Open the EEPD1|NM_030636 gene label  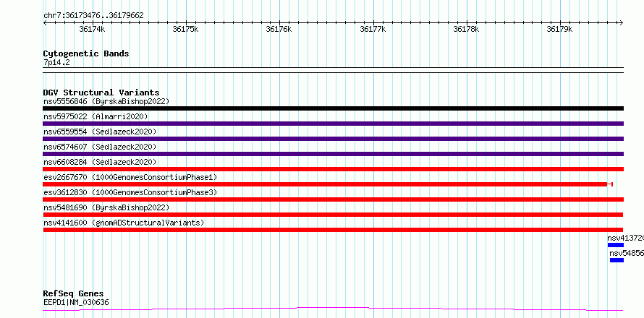(x=76, y=302)
